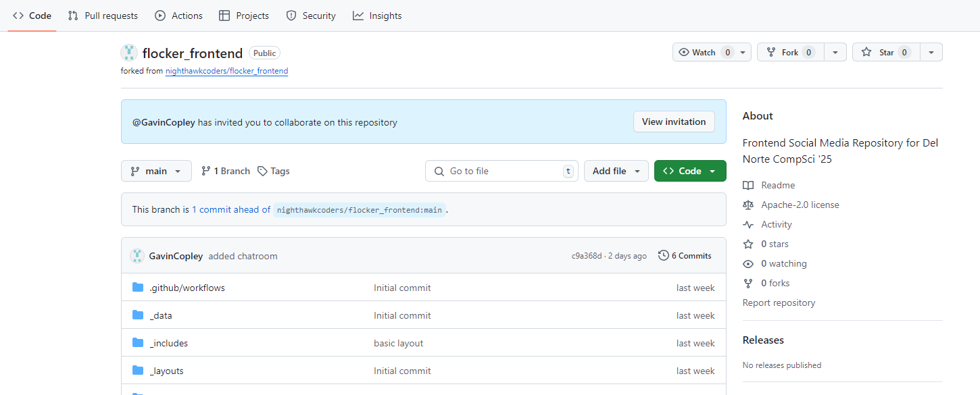Click Report repository link
This screenshot has height=395, width=980.
(x=779, y=302)
